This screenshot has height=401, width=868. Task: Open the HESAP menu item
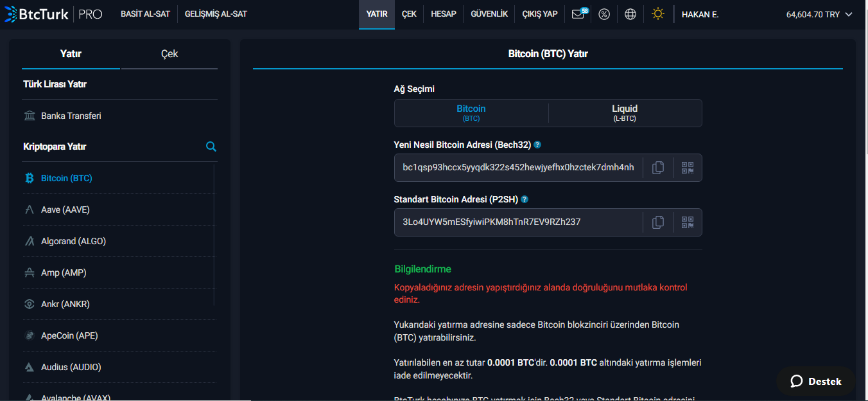click(x=444, y=14)
